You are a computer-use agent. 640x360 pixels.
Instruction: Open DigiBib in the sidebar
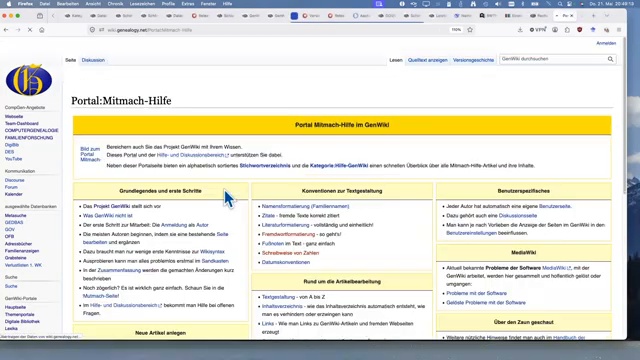tap(12, 145)
